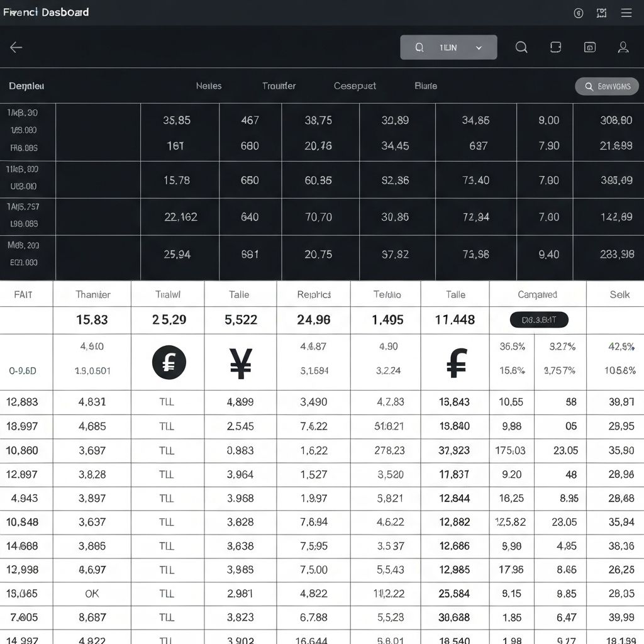Image resolution: width=644 pixels, height=644 pixels.
Task: Open the chart panel icon near the menu
Action: click(601, 12)
